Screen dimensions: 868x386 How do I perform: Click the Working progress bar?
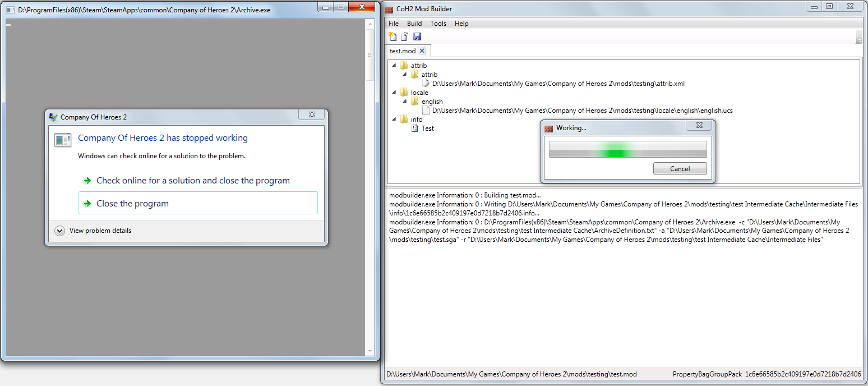(x=628, y=150)
